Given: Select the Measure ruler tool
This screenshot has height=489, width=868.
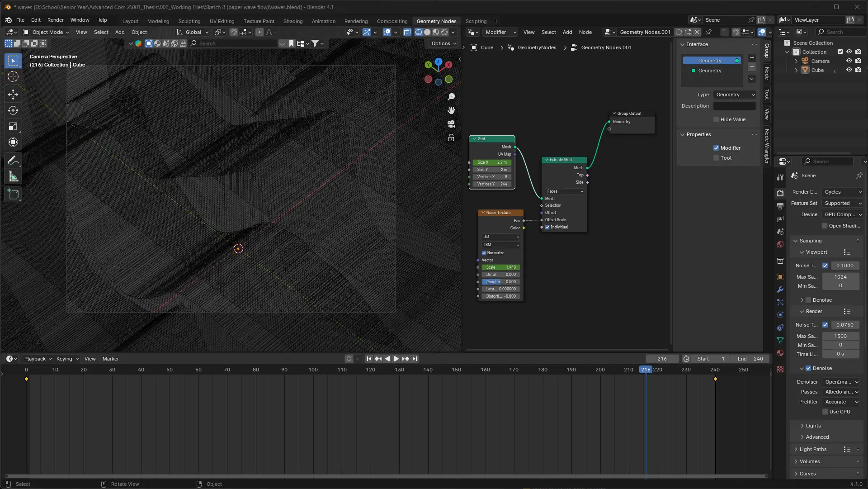Looking at the screenshot, I should [13, 177].
